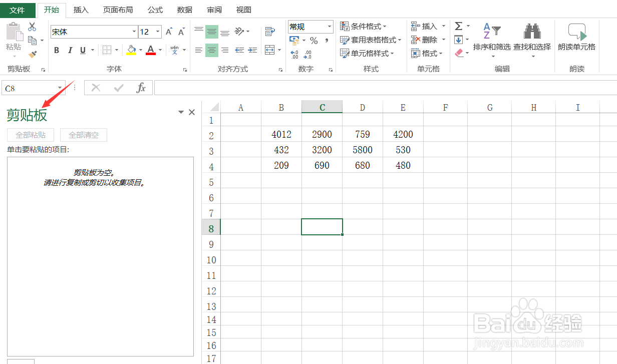Click the 全部粘贴 paste all button
The width and height of the screenshot is (617, 364).
(x=31, y=135)
